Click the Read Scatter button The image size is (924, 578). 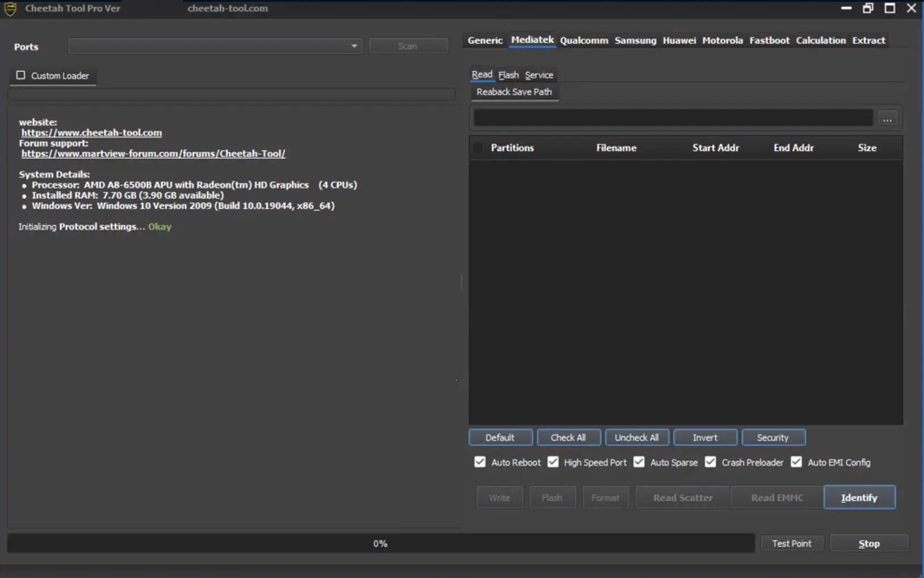[x=683, y=497]
